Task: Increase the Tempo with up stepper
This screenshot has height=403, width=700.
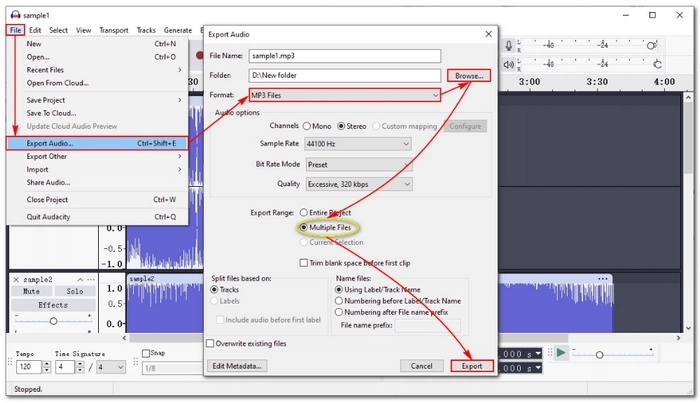Action: tap(46, 364)
